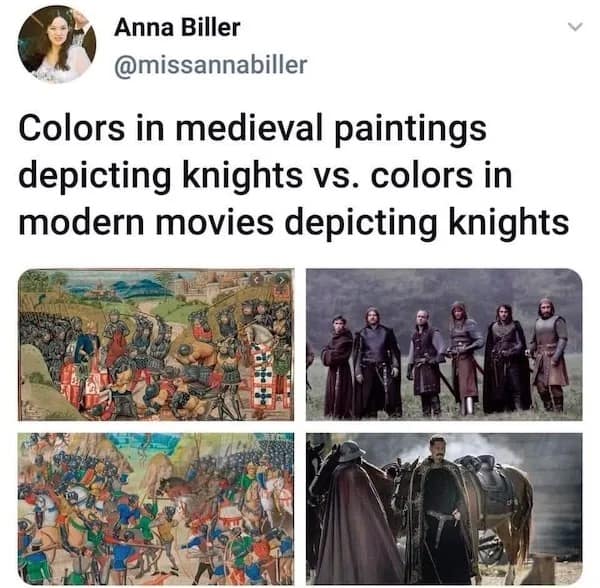Screen dimensions: 600x588
Task: Click the words "modern movies depicting knights"
Action: [x=294, y=223]
